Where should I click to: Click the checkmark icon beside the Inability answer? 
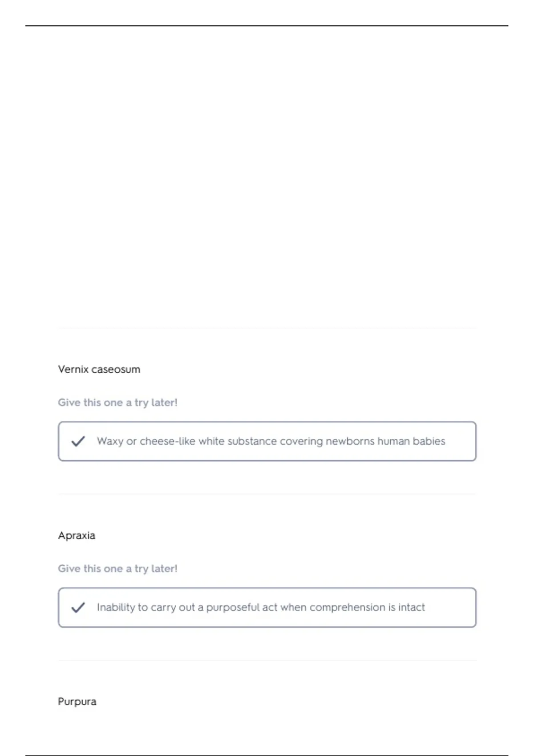point(78,607)
